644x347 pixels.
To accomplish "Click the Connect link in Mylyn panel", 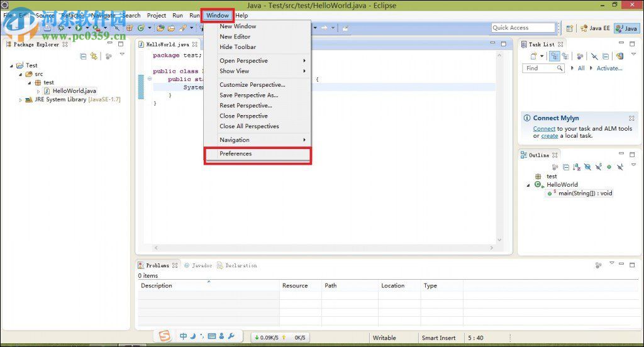I will 544,128.
